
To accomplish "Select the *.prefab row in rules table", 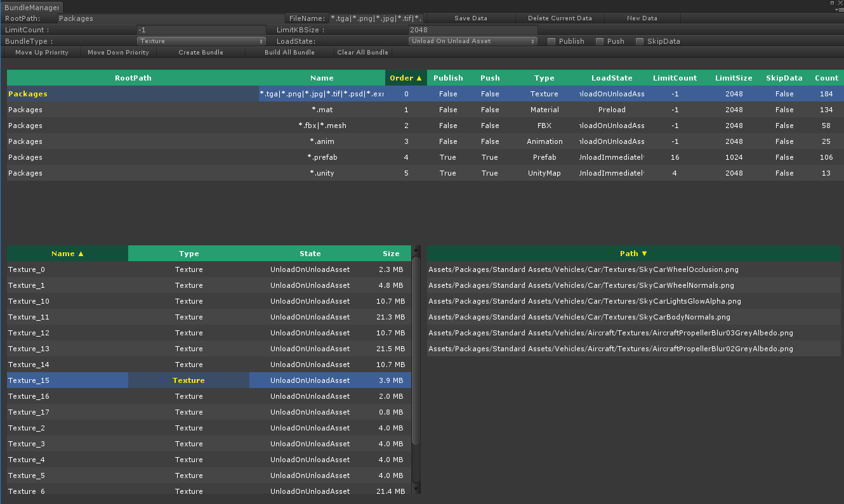I will tap(322, 157).
